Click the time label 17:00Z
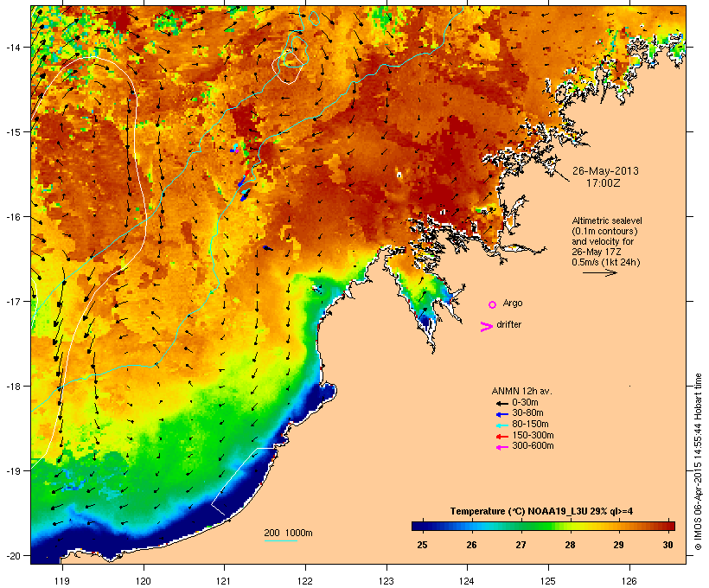The height and width of the screenshot is (588, 709). [x=604, y=183]
